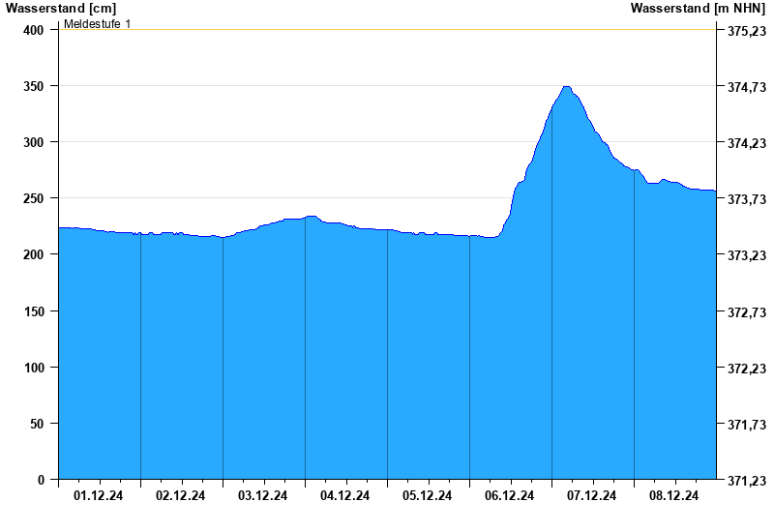Click the 372,73 value on the right axis

coord(747,312)
